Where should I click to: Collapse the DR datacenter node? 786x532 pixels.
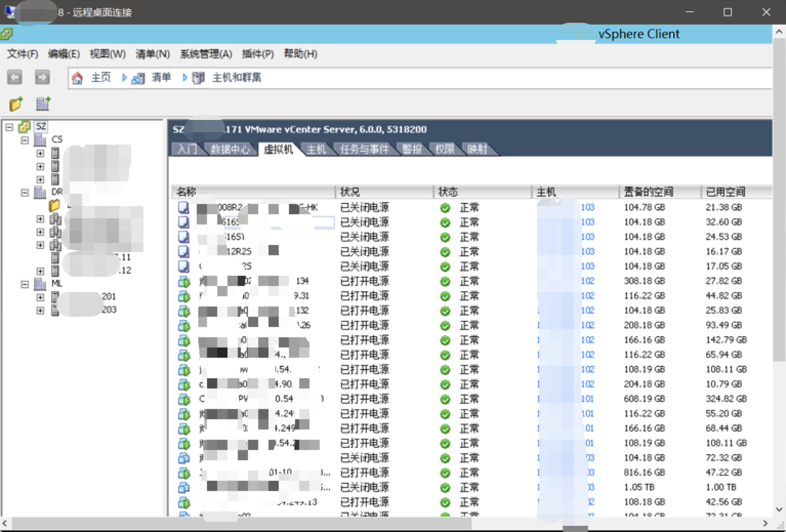pyautogui.click(x=25, y=193)
